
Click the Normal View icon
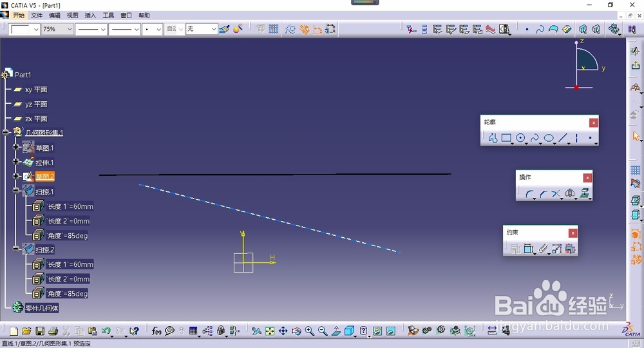(x=336, y=331)
